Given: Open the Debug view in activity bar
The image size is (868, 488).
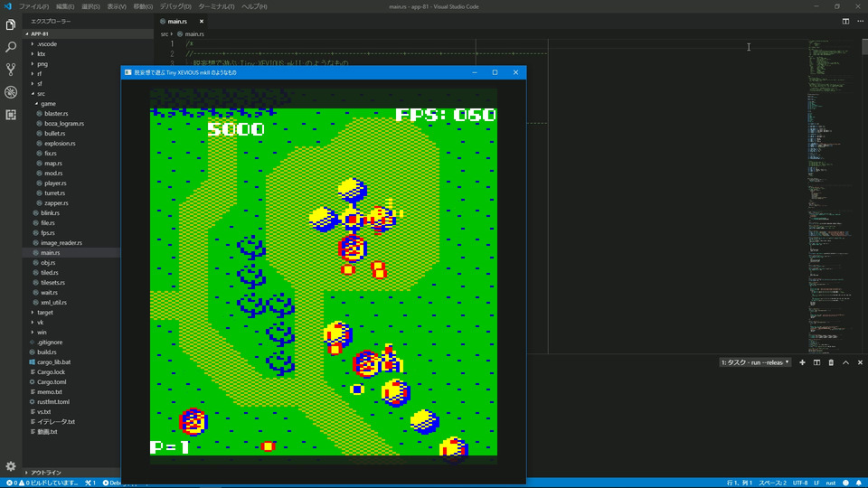Looking at the screenshot, I should 11,92.
